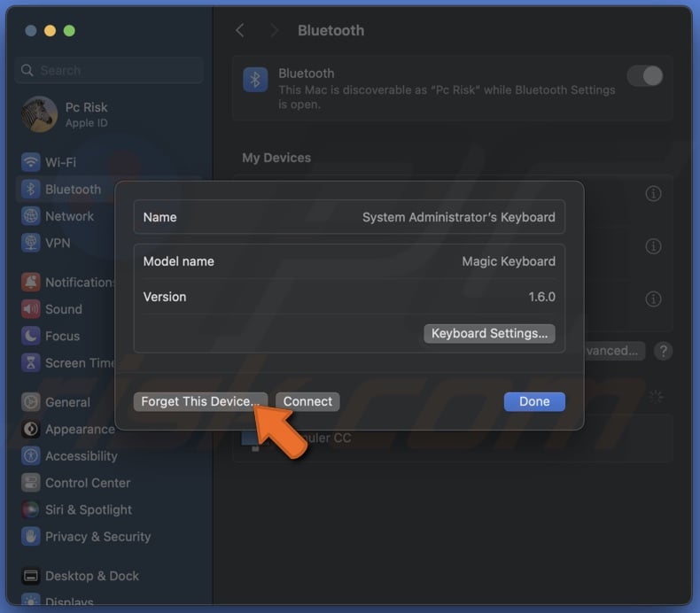Click the blue Done button
The height and width of the screenshot is (613, 700).
click(x=534, y=401)
